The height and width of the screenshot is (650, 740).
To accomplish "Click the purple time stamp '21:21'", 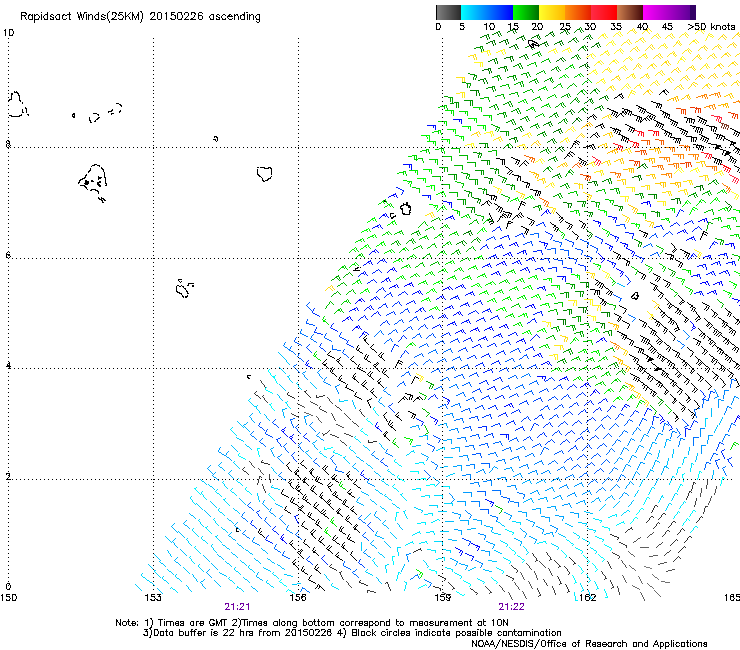I will (x=237, y=607).
